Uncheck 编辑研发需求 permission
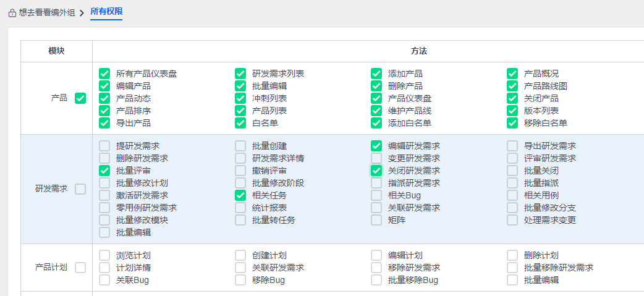 click(x=376, y=146)
